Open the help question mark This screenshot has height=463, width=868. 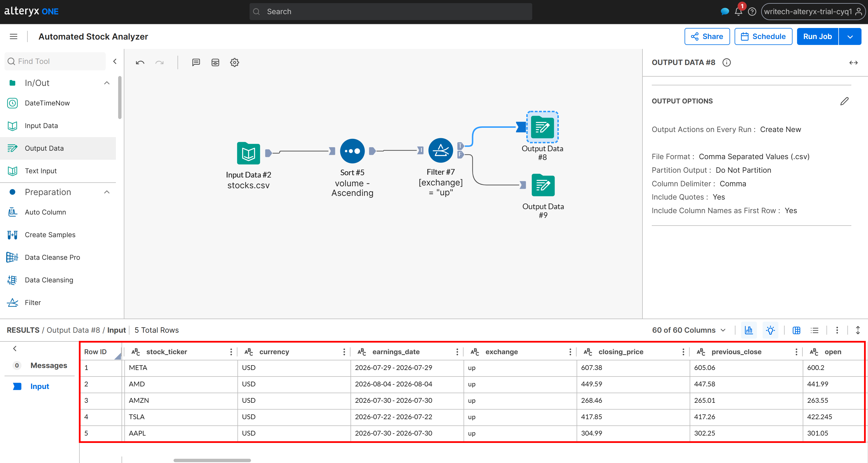tap(752, 12)
